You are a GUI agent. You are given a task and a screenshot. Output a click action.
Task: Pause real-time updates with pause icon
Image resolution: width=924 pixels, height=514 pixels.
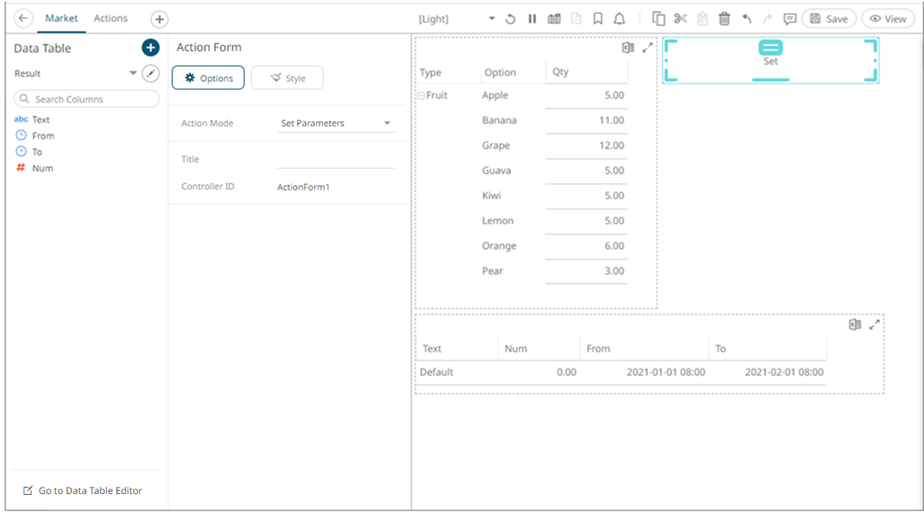(x=532, y=19)
